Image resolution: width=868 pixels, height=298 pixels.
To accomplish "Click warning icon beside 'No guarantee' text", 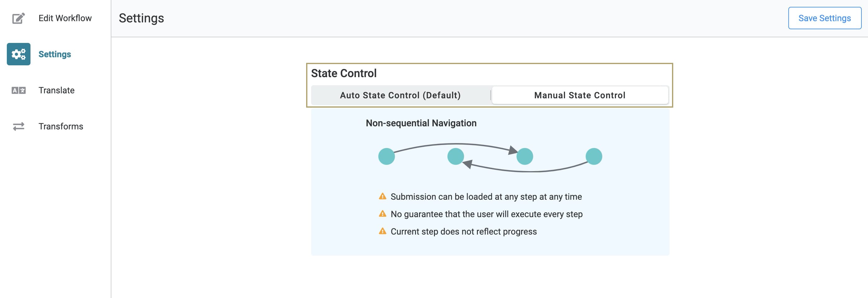I will pos(382,214).
